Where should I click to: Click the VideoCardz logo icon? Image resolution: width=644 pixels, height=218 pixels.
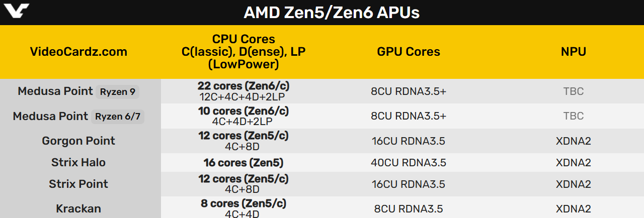click(x=16, y=11)
